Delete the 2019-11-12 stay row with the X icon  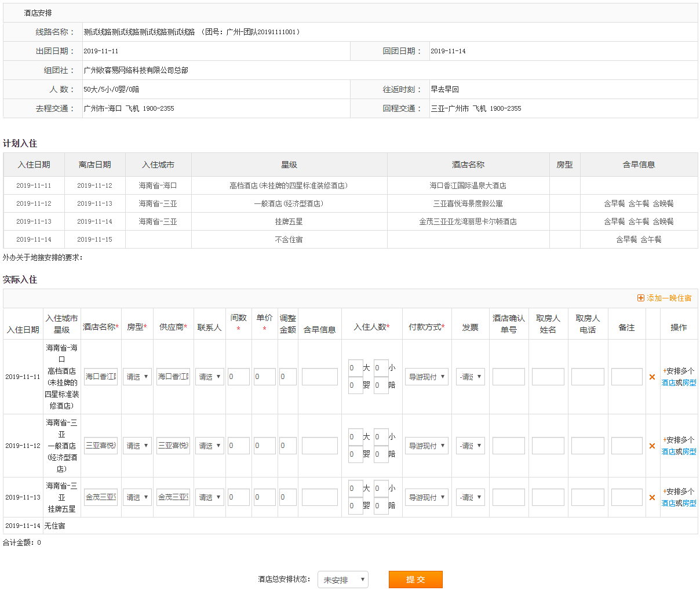pos(652,446)
